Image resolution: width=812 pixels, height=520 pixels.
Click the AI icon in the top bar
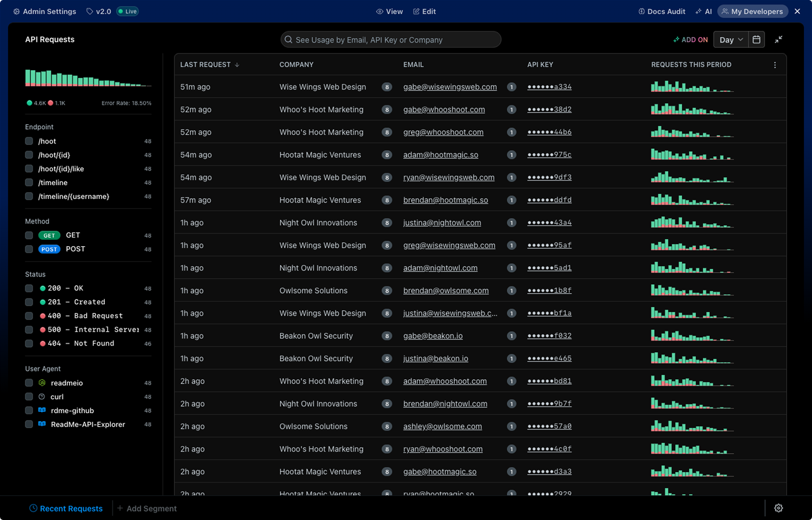(x=699, y=11)
